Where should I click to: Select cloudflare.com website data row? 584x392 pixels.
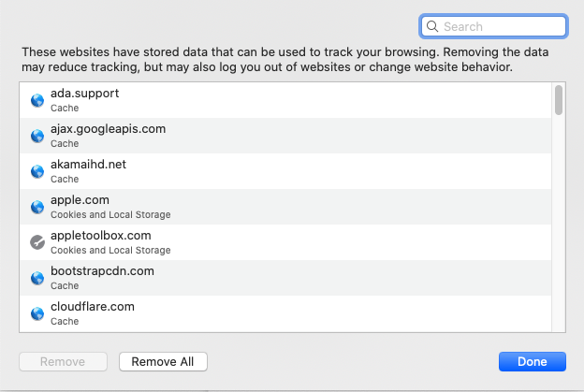pos(281,313)
